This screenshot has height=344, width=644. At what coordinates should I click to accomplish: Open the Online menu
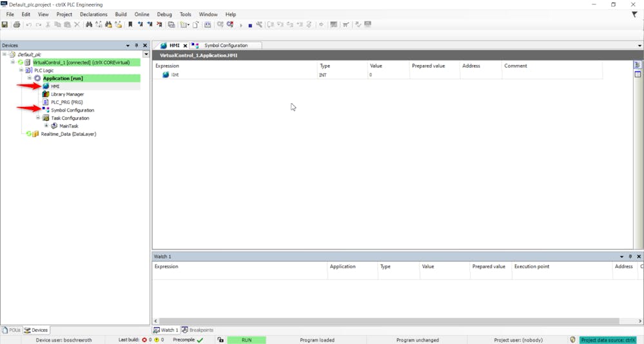[x=142, y=14]
